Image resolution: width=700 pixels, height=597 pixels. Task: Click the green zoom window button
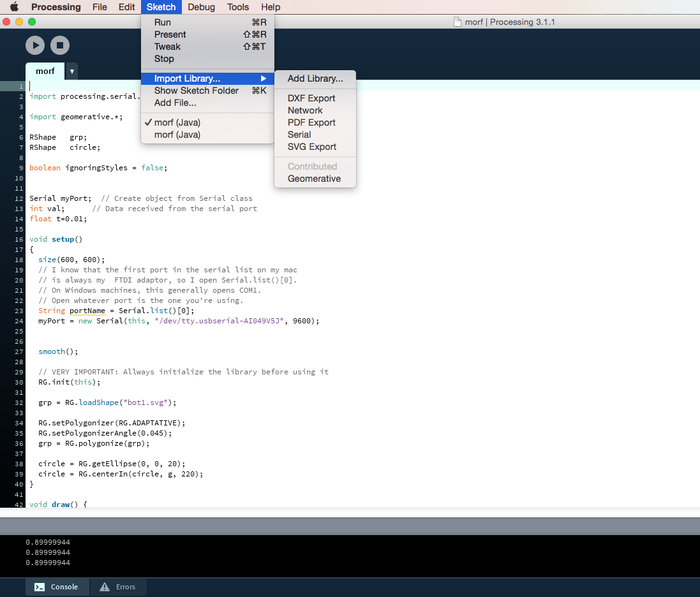pyautogui.click(x=32, y=22)
